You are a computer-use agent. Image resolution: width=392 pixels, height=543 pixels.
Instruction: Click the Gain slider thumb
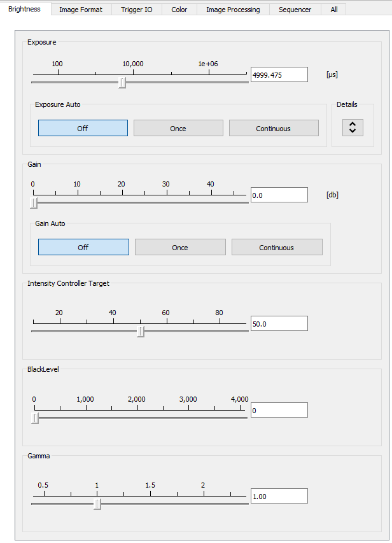pos(34,203)
